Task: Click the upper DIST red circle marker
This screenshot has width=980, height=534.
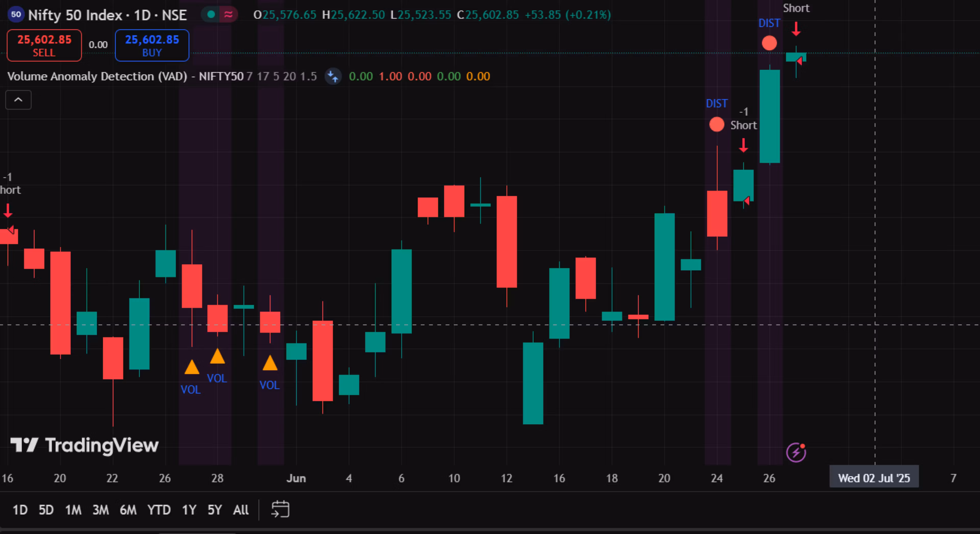Action: pyautogui.click(x=769, y=43)
